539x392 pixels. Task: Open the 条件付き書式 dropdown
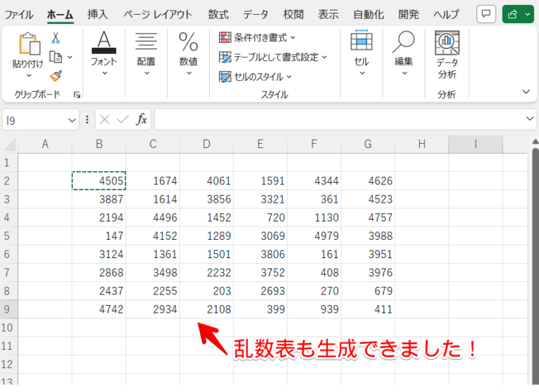pos(257,37)
